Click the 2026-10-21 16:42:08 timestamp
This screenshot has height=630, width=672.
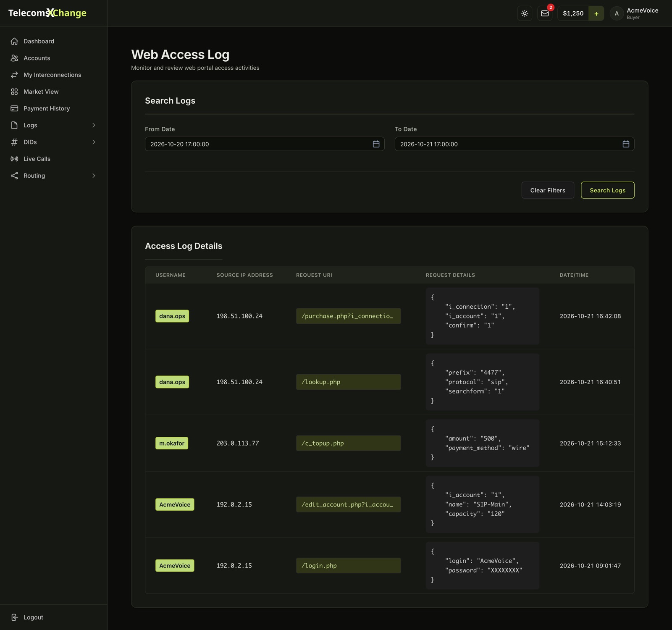(590, 316)
